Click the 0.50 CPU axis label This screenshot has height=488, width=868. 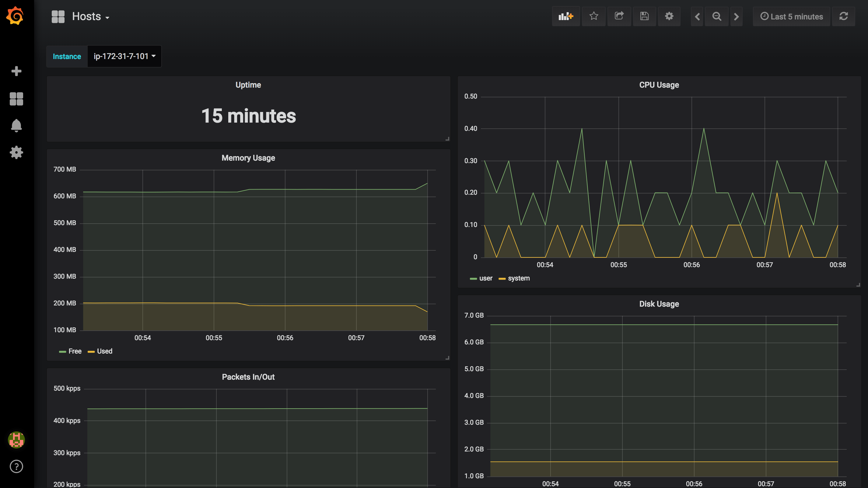tap(471, 96)
